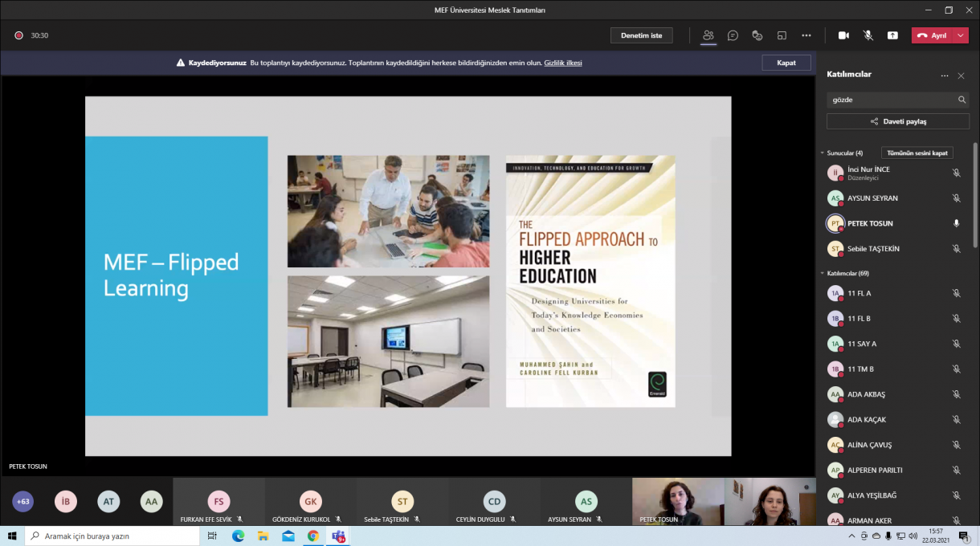The image size is (980, 546).
Task: Select ADA KAÇAK in participants list
Action: click(894, 419)
